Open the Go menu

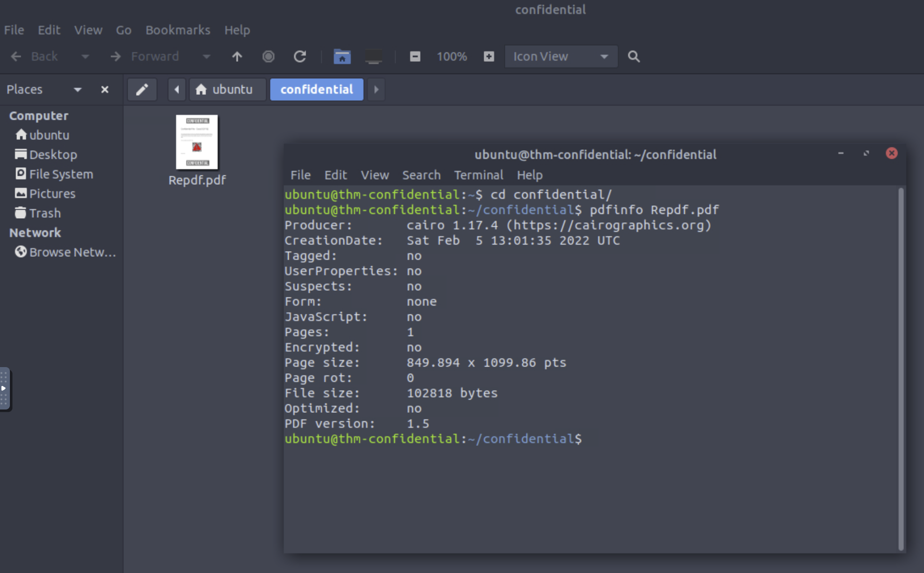click(x=123, y=30)
